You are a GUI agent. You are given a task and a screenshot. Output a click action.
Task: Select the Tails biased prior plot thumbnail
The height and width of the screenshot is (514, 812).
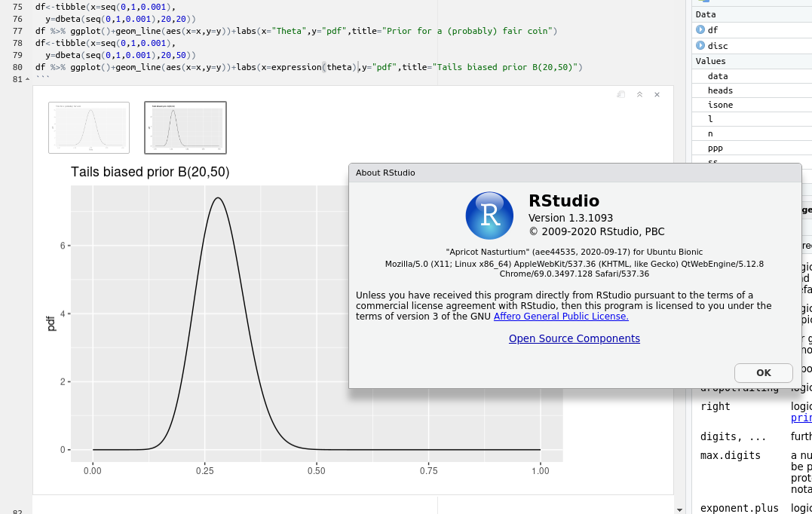click(185, 127)
